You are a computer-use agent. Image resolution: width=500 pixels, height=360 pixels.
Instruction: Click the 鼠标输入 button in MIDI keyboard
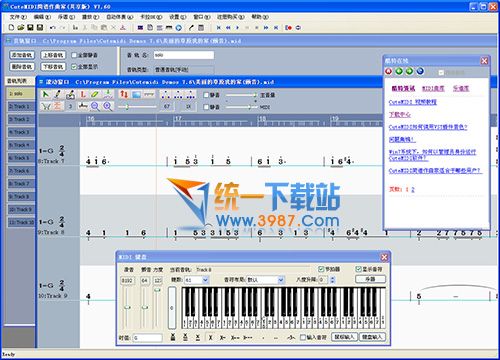344,337
